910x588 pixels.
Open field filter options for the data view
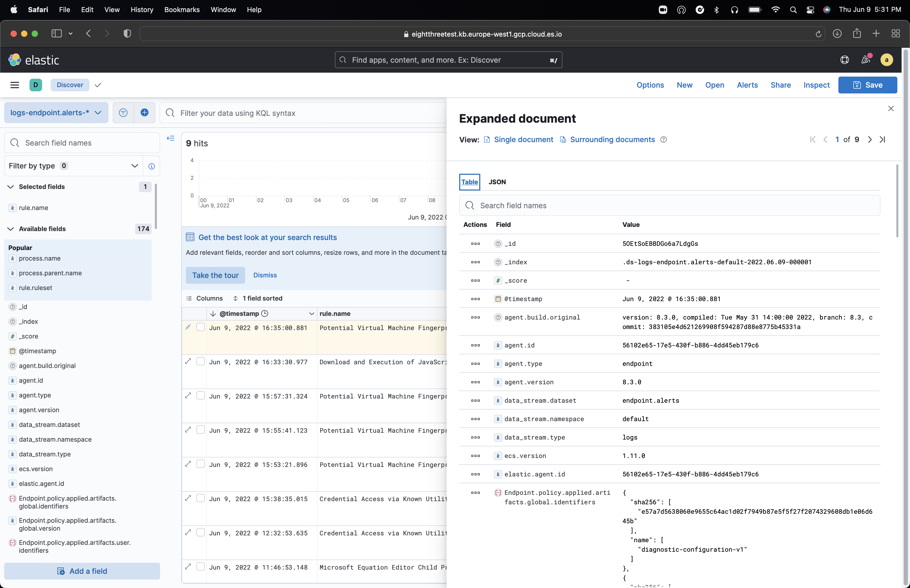tap(123, 113)
